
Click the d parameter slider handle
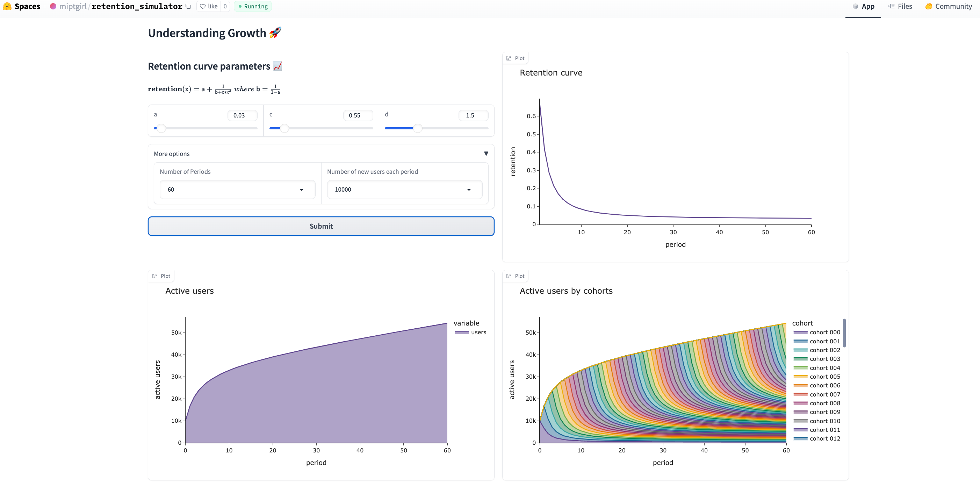click(x=418, y=128)
